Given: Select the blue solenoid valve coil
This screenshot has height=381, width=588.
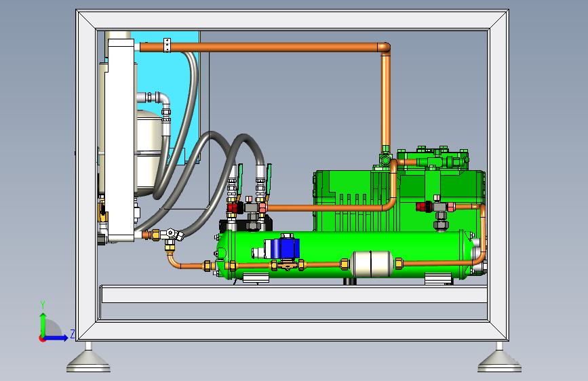Looking at the screenshot, I should pyautogui.click(x=286, y=248).
